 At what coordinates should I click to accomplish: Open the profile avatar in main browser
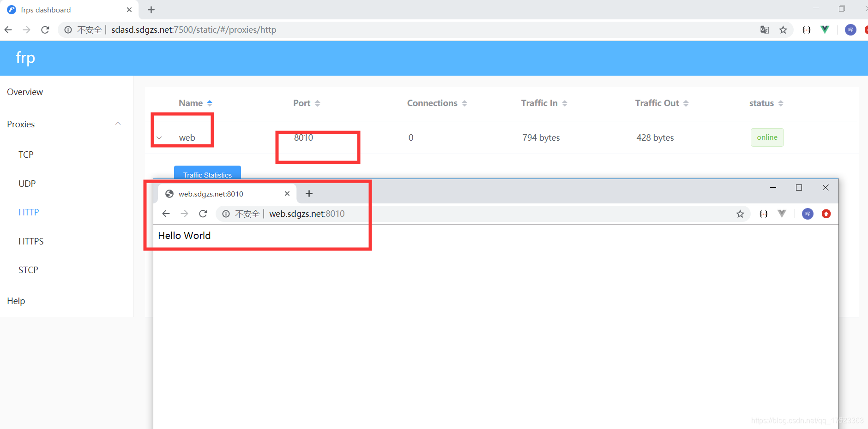coord(850,30)
